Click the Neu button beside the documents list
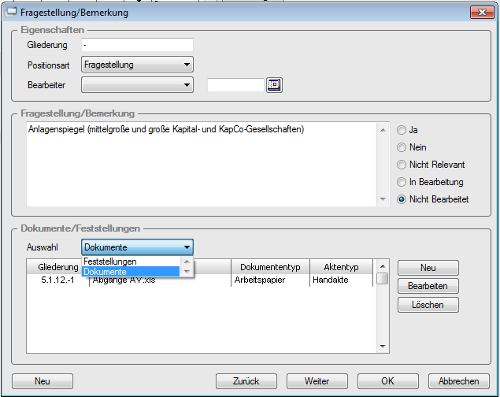The height and width of the screenshot is (397, 500). [428, 268]
